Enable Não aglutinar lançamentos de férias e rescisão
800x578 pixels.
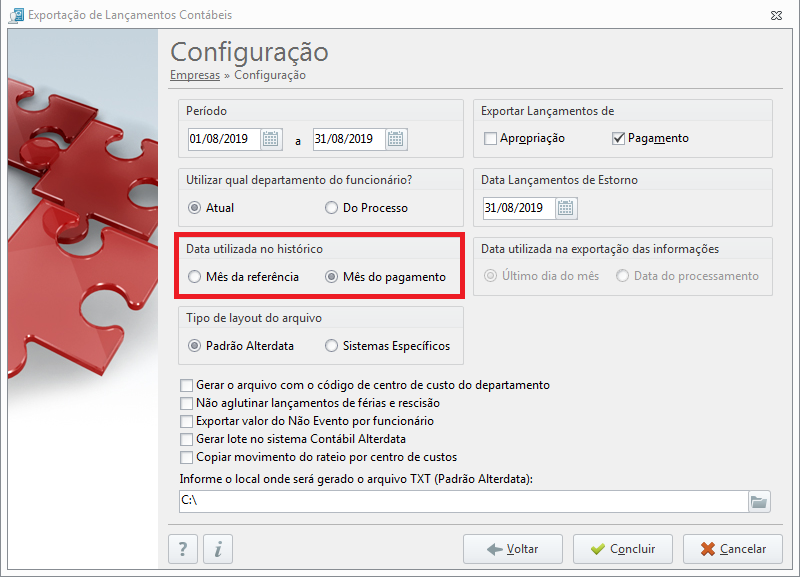[x=186, y=403]
